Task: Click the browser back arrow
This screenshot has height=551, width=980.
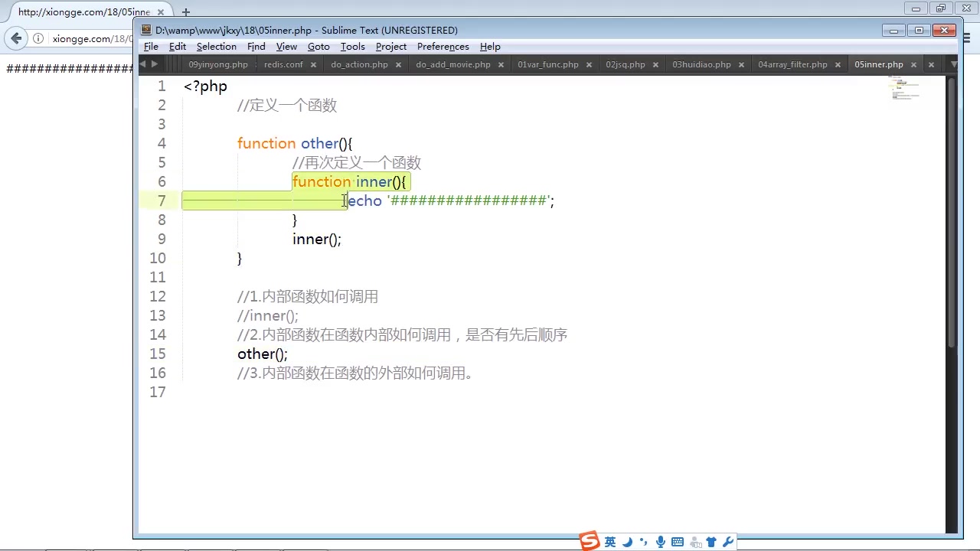Action: tap(16, 38)
